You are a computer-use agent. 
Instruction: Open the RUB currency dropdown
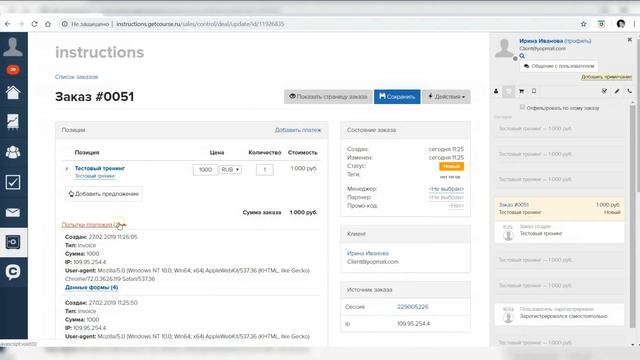point(231,169)
